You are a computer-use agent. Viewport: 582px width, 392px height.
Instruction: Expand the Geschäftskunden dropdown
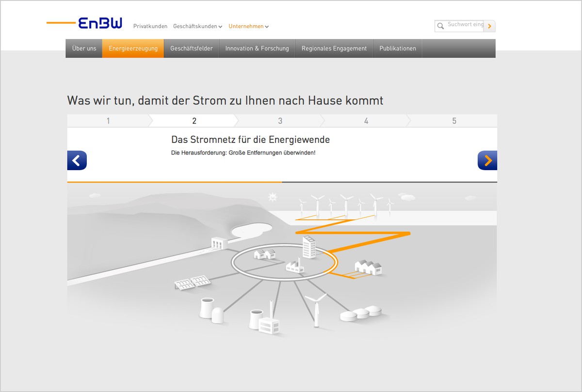click(x=197, y=27)
